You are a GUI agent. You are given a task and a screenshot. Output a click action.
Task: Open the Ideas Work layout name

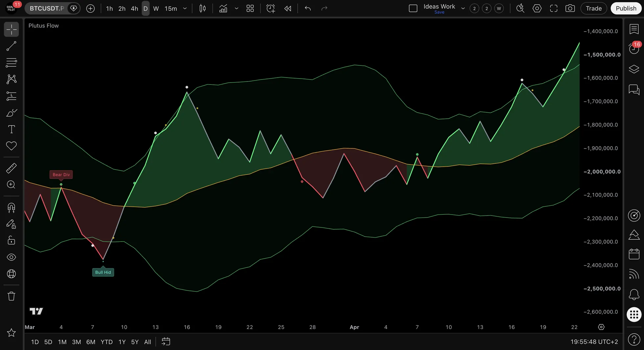click(x=439, y=7)
